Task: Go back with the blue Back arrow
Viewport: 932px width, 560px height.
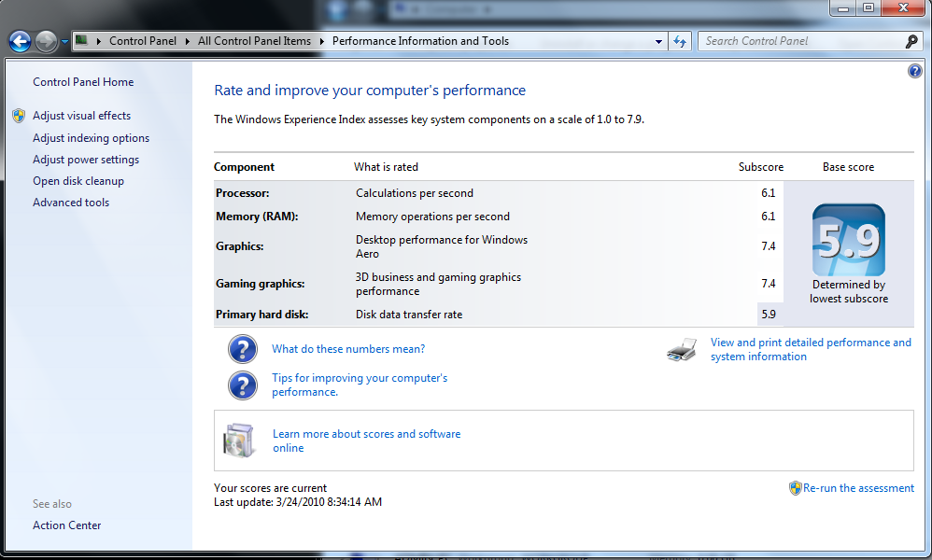Action: click(x=20, y=42)
